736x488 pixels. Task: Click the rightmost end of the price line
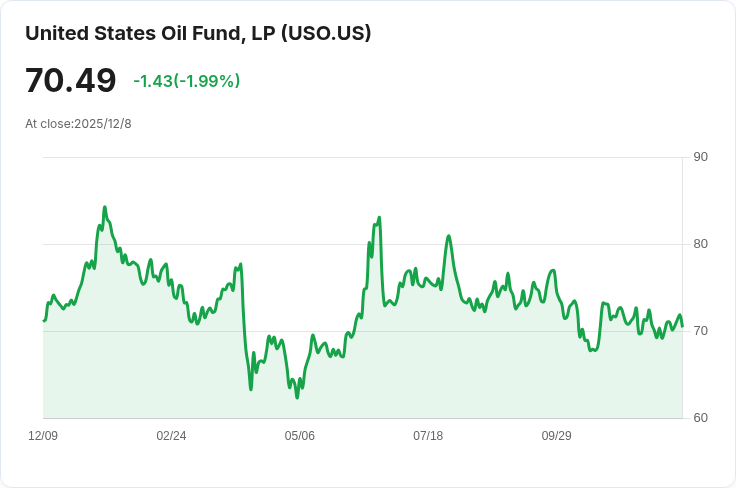click(682, 323)
